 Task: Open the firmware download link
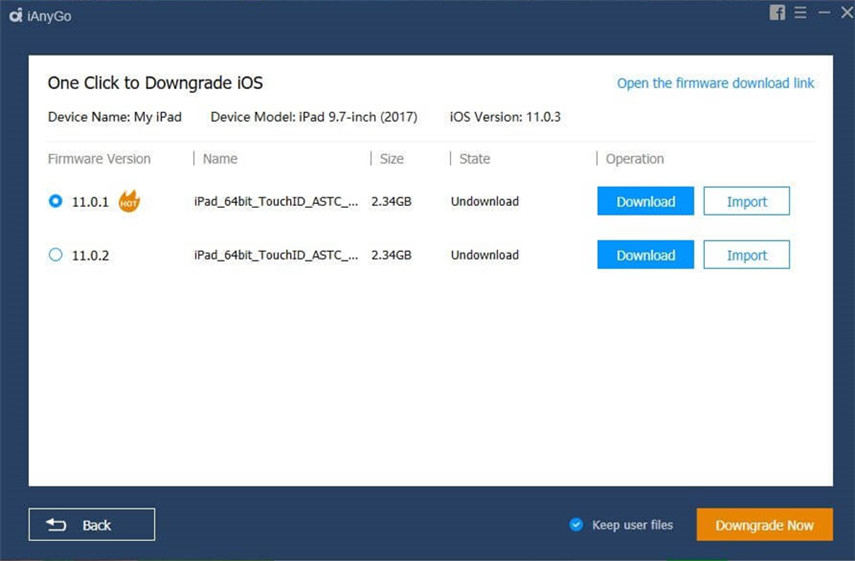coord(715,83)
